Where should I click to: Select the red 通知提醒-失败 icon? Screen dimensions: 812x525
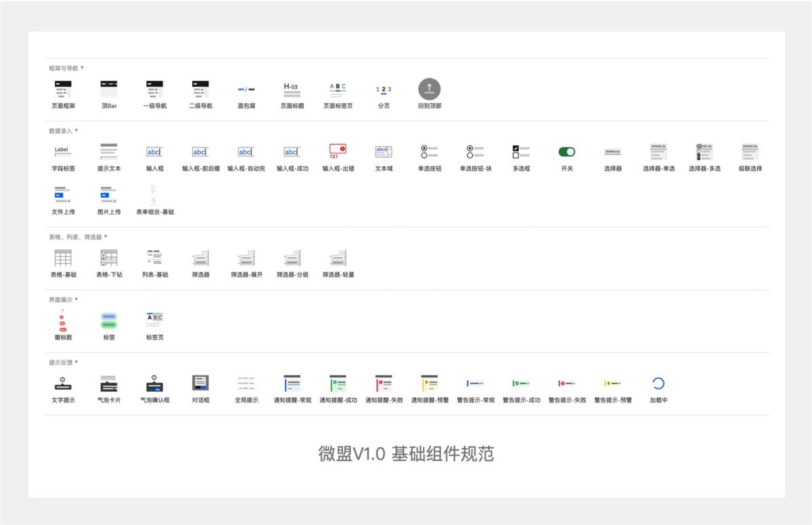[x=384, y=383]
